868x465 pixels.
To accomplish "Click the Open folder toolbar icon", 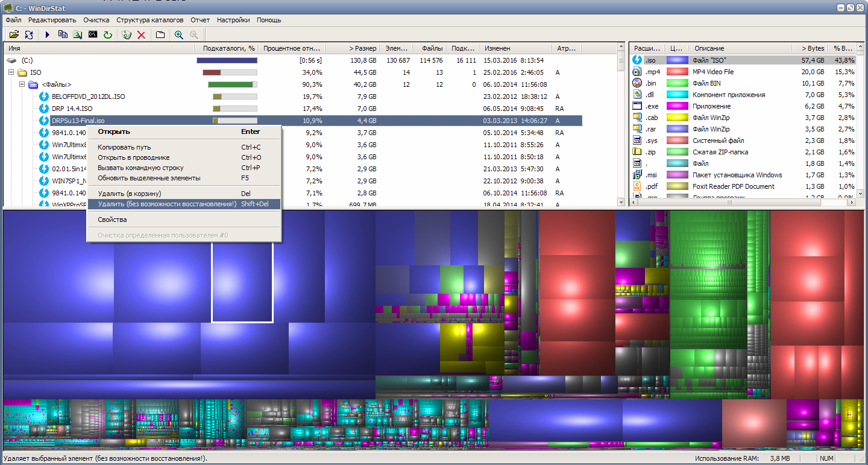I will pyautogui.click(x=14, y=35).
